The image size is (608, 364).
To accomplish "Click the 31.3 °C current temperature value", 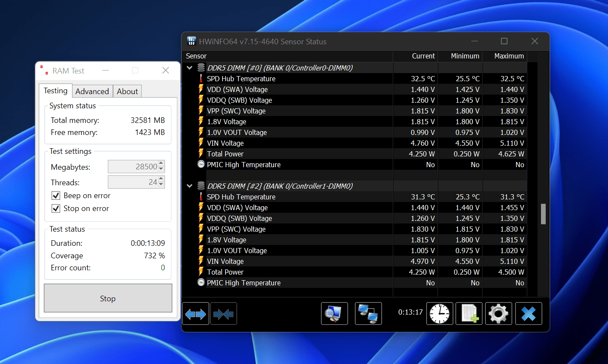I will click(x=423, y=197).
